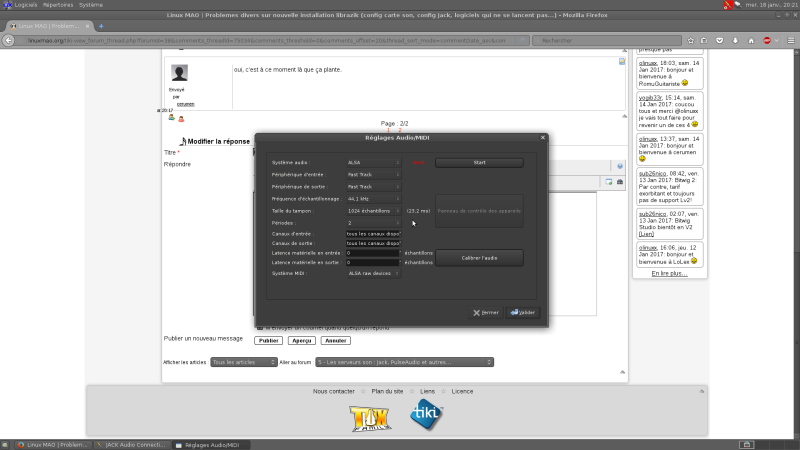Open the Firefox downloads arrow icon
800x450 pixels.
tap(735, 40)
